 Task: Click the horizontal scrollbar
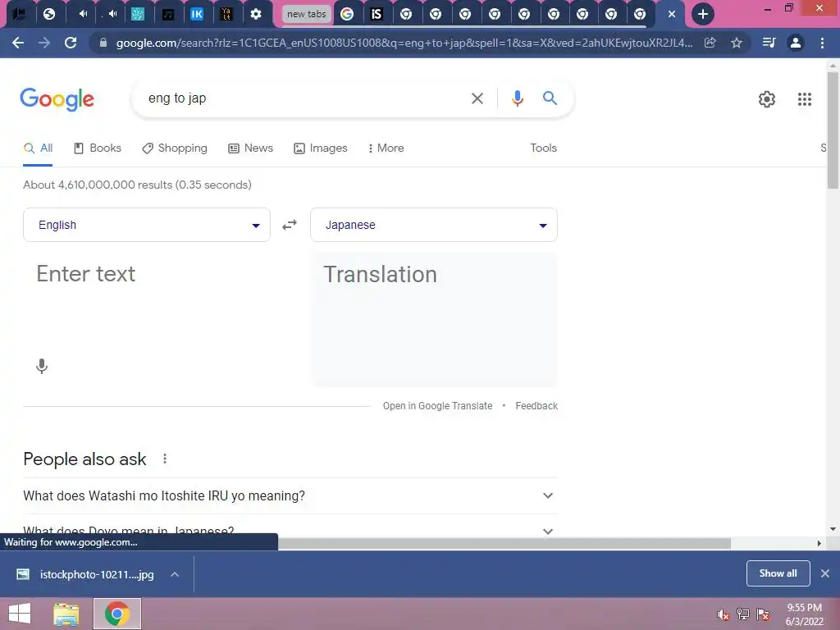point(504,543)
